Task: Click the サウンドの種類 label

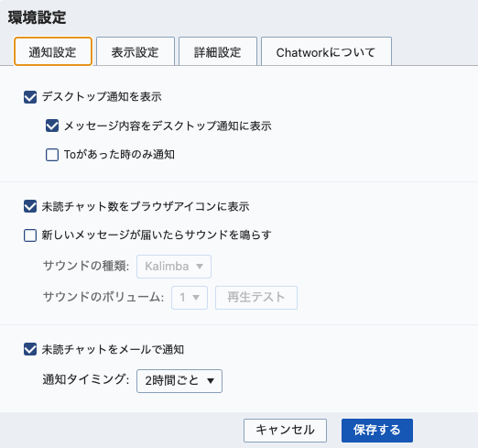Action: click(x=86, y=266)
